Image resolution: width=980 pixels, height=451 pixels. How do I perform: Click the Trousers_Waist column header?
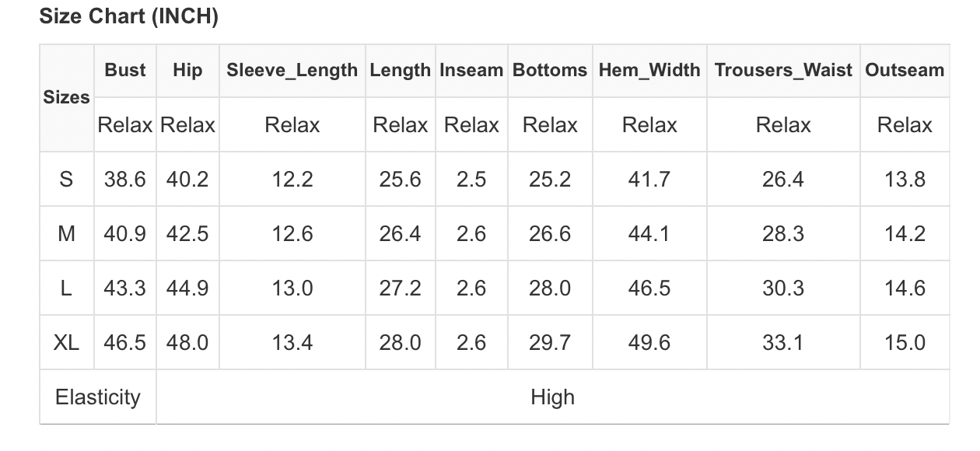pos(783,70)
